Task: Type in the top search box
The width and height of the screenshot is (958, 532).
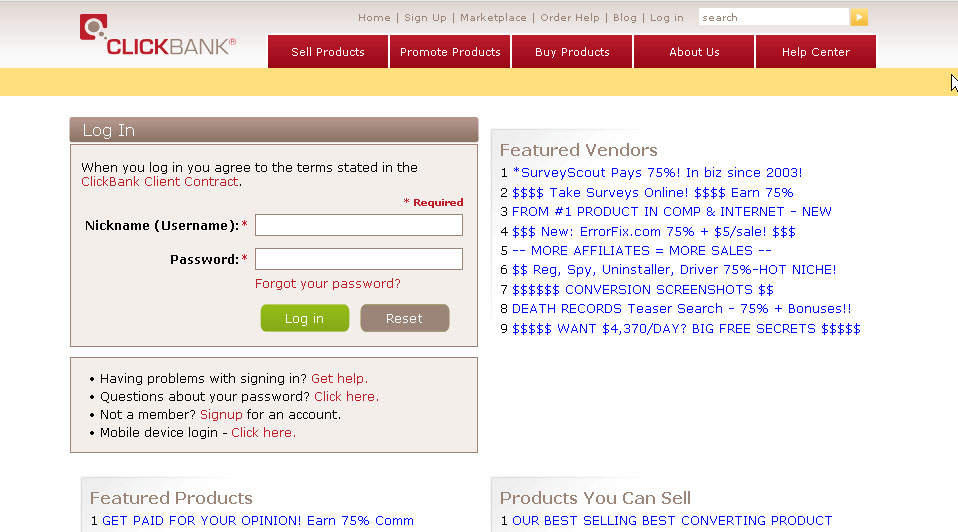Action: 773,17
